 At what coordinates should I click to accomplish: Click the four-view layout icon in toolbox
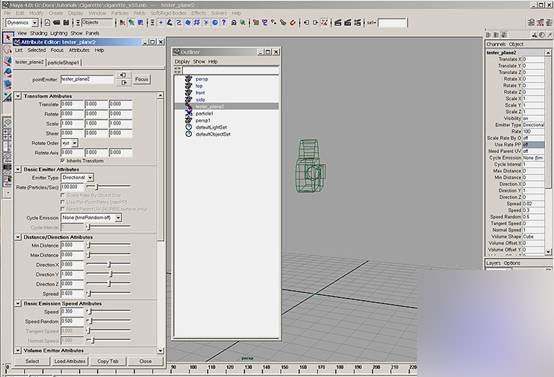pos(7,134)
